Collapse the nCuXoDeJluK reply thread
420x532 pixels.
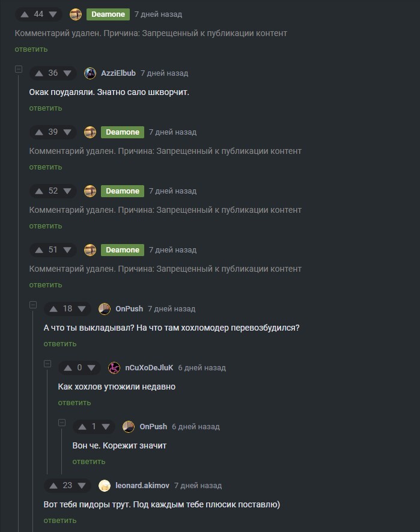pyautogui.click(x=47, y=364)
